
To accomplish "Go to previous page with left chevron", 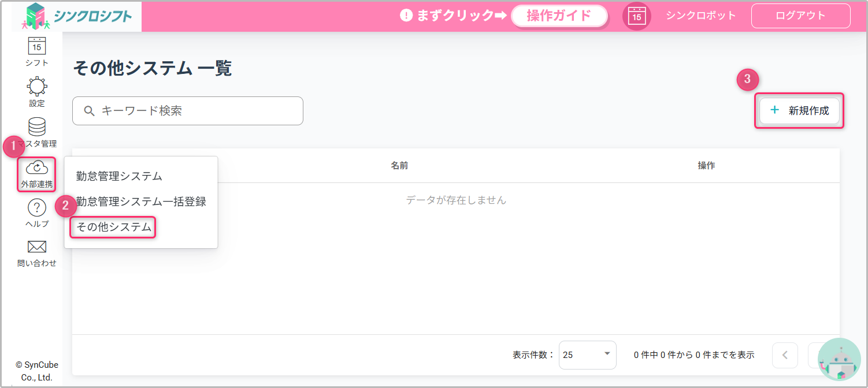I will pyautogui.click(x=785, y=355).
